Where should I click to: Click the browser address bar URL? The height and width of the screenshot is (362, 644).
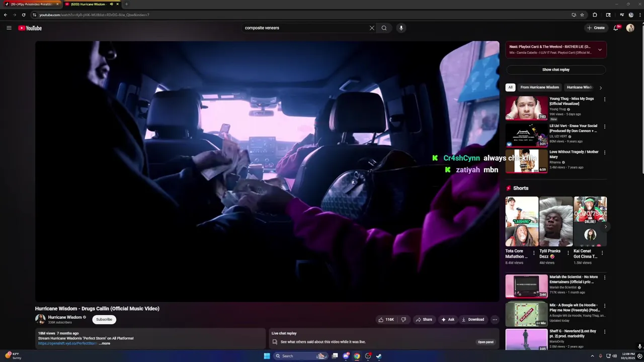pyautogui.click(x=94, y=15)
